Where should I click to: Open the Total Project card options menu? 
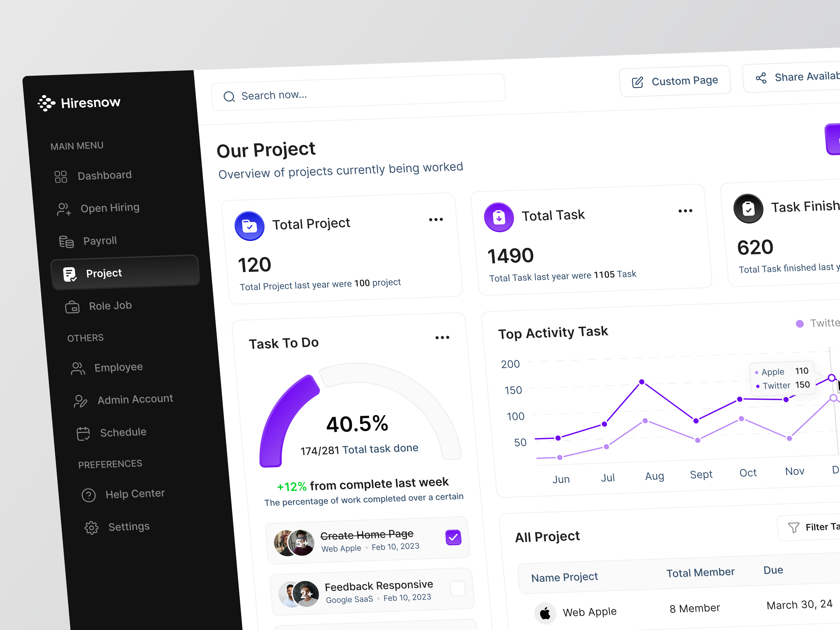point(435,219)
